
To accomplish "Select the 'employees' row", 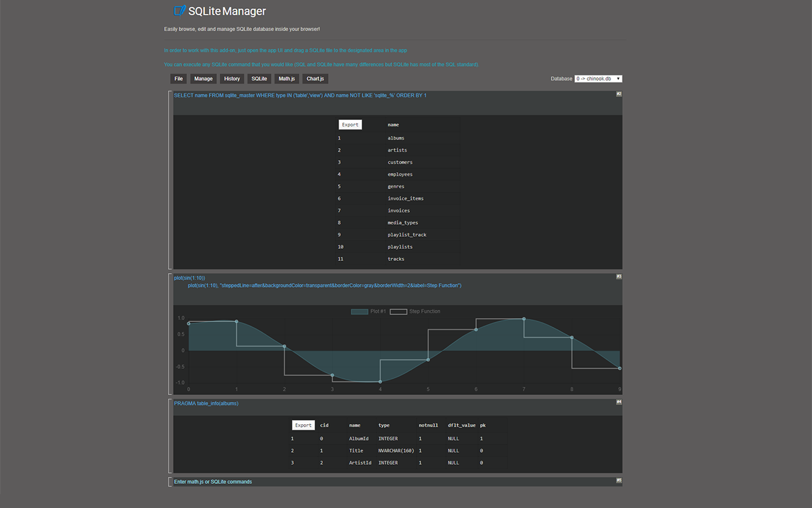I will (398, 174).
